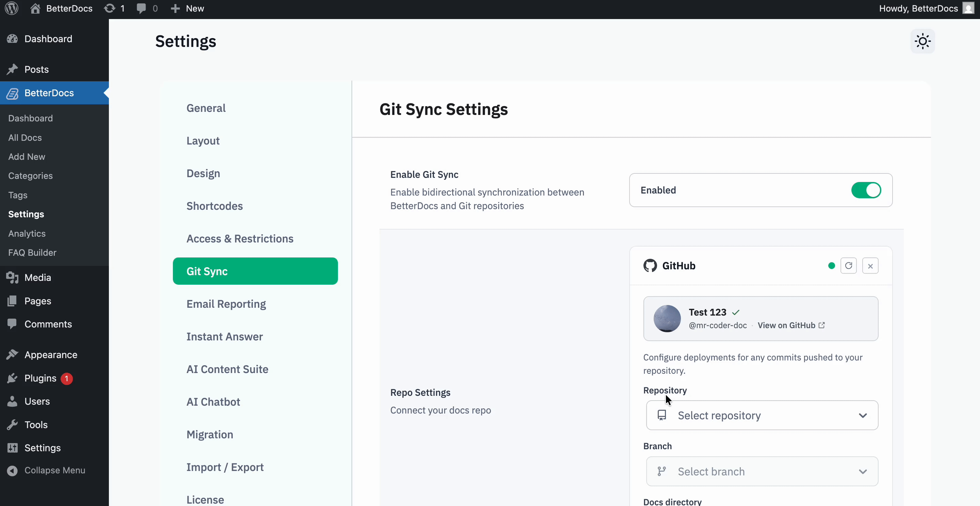Screen dimensions: 980x506
Task: Click the Settings item in BetterDocs submenu
Action: (x=26, y=214)
